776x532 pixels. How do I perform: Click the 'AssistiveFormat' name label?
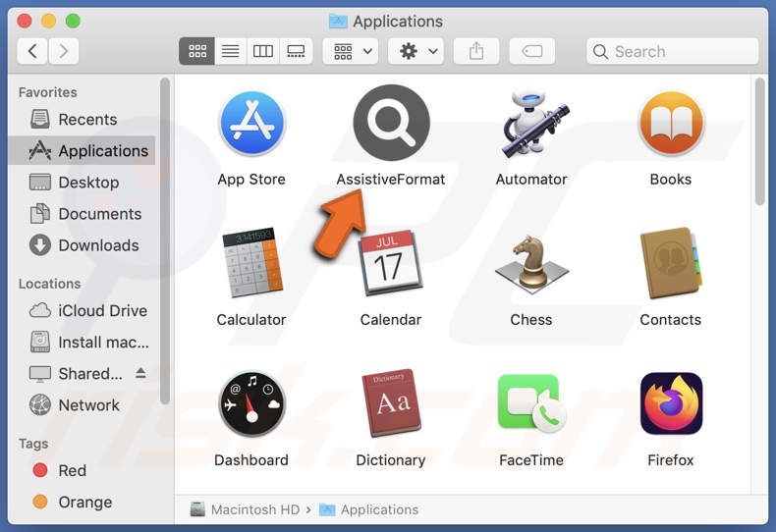coord(391,179)
